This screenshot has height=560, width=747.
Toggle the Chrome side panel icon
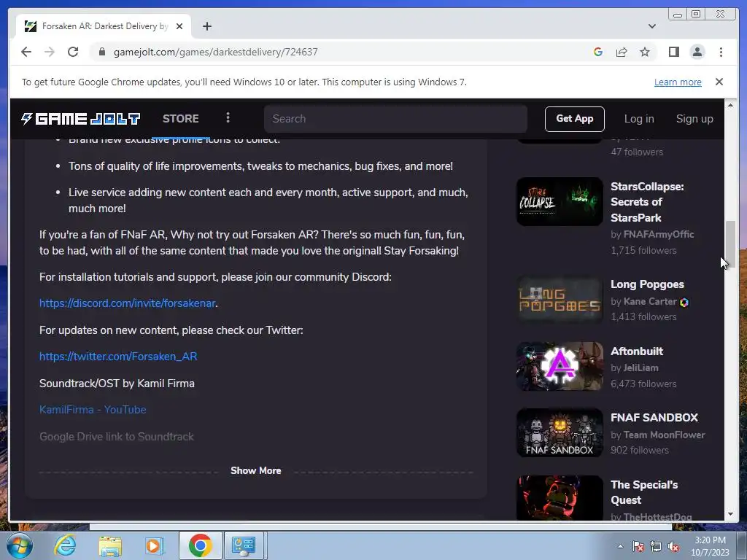point(673,52)
